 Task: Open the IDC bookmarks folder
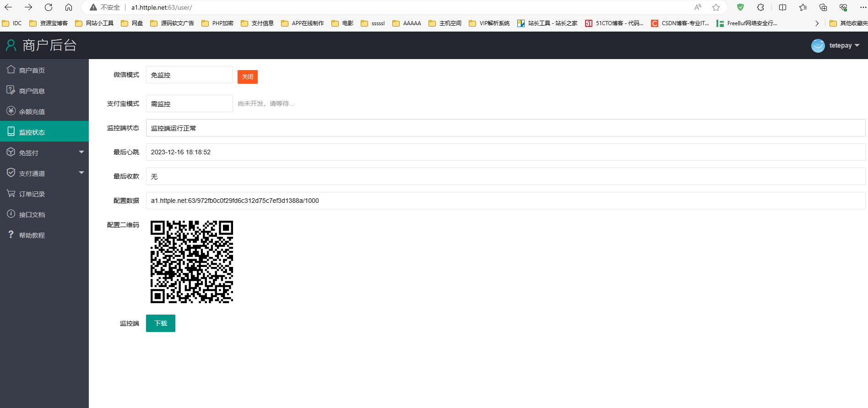click(x=12, y=23)
